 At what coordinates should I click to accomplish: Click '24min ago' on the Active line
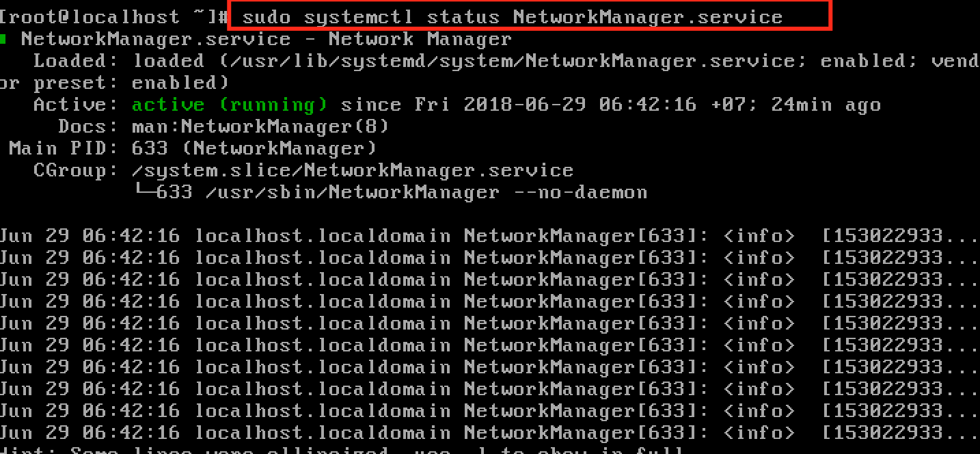click(826, 105)
